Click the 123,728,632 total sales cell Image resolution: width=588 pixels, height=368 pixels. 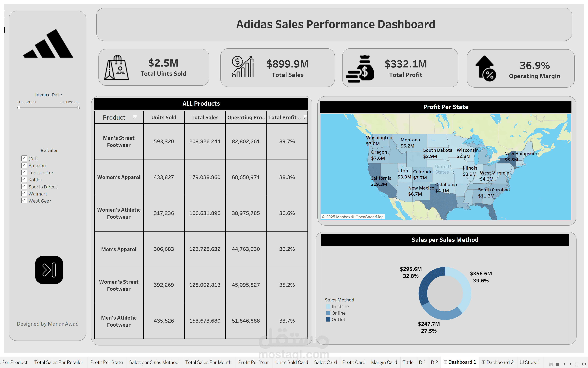tap(205, 249)
